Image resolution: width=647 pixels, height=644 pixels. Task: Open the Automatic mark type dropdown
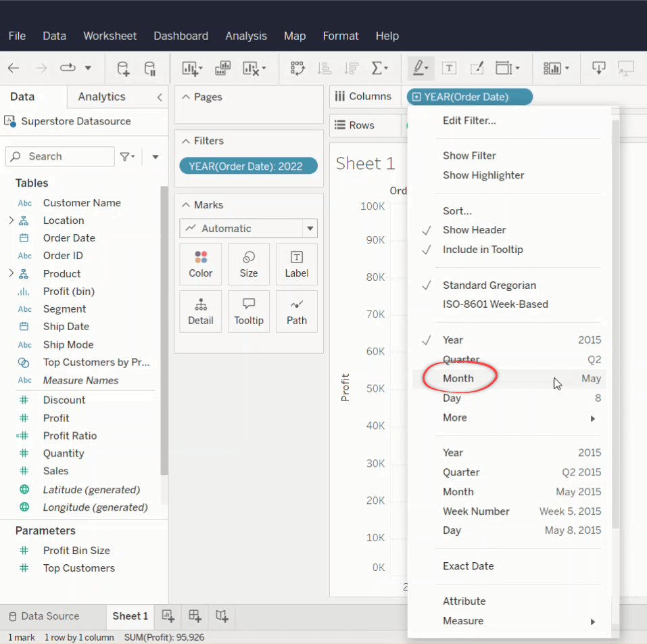tap(248, 228)
